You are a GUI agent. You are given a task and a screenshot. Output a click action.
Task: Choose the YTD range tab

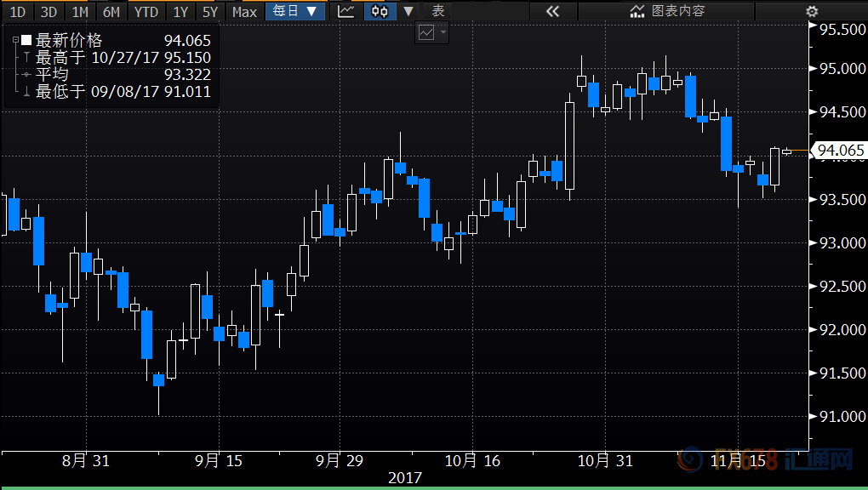coord(146,11)
